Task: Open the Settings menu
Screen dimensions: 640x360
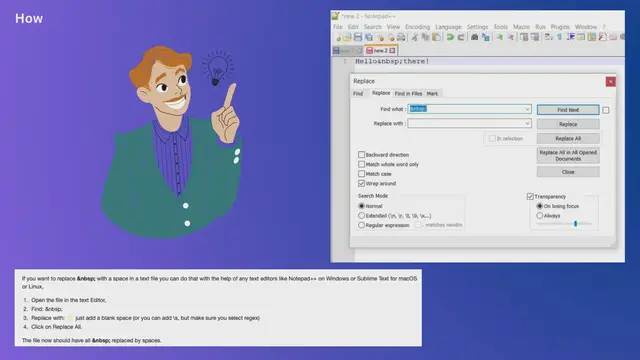Action: 477,27
